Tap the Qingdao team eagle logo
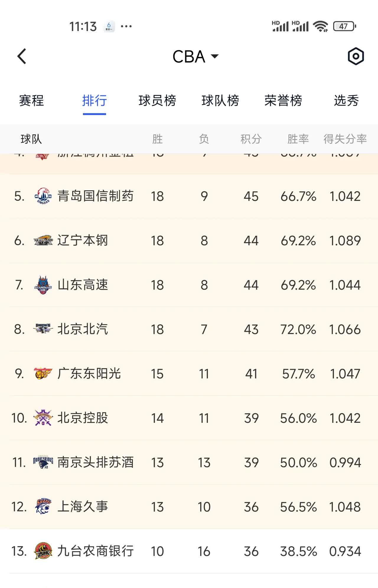 pos(43,196)
